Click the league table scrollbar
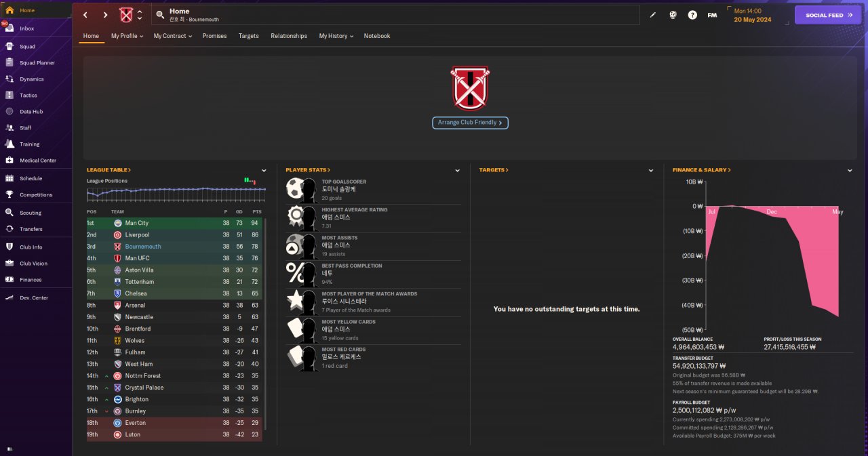The image size is (868, 456). click(265, 324)
